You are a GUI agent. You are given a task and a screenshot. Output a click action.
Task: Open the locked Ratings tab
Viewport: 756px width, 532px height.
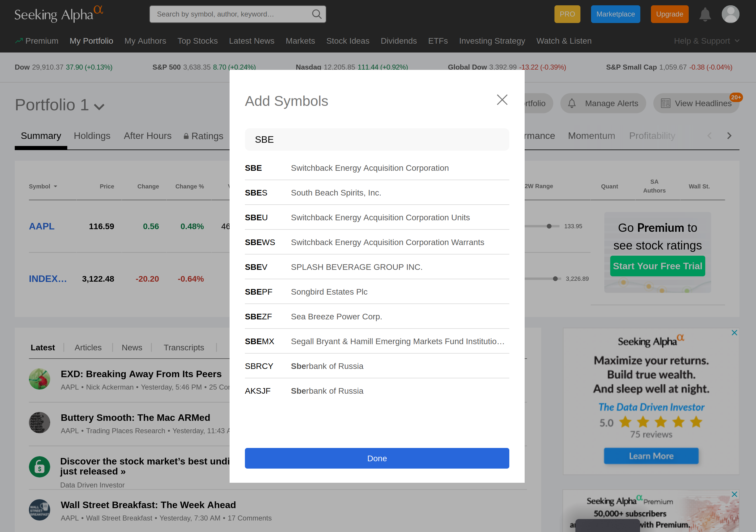click(x=203, y=136)
